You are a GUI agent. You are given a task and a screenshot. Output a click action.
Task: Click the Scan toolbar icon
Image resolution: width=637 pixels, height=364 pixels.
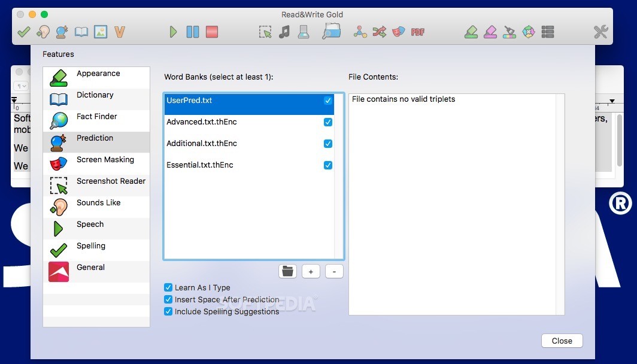coord(304,32)
